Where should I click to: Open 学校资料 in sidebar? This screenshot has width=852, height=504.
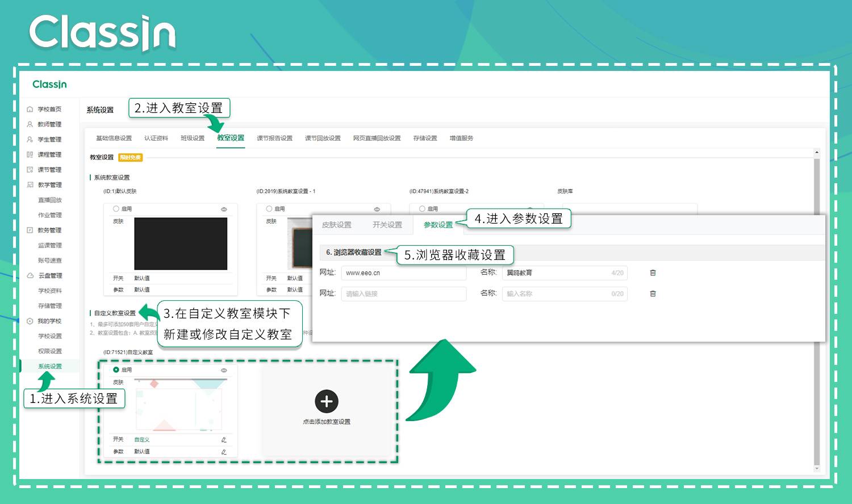50,291
